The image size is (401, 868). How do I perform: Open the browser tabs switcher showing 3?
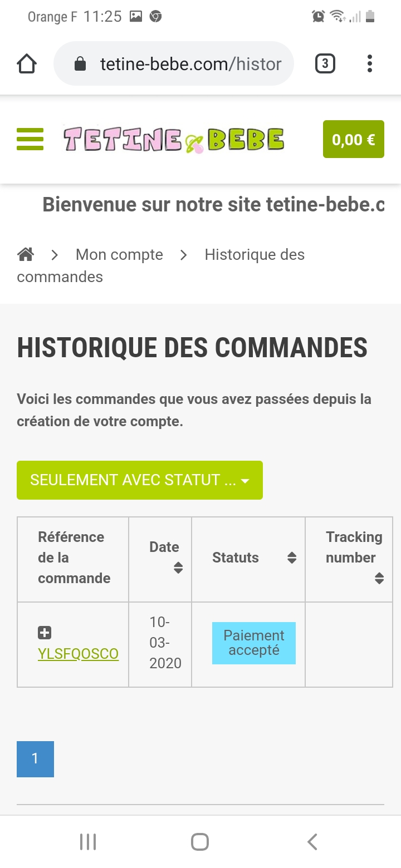pyautogui.click(x=325, y=64)
